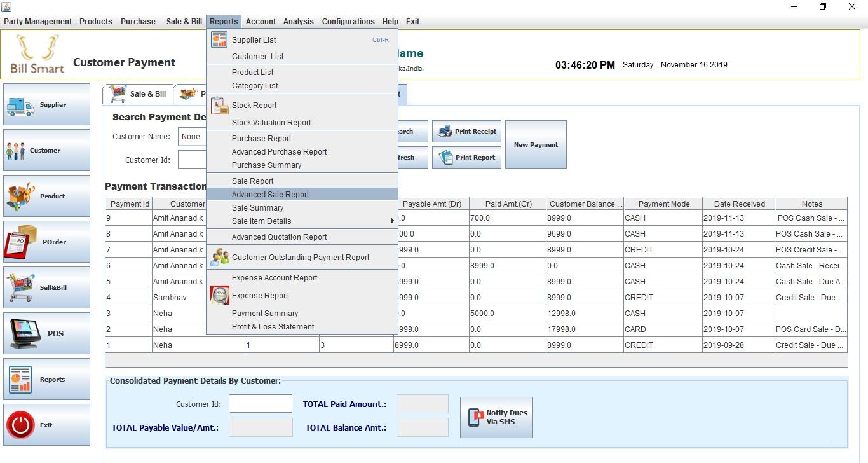Open the Reports sidebar chart icon
Viewport: 868px width, 463px height.
[x=20, y=380]
